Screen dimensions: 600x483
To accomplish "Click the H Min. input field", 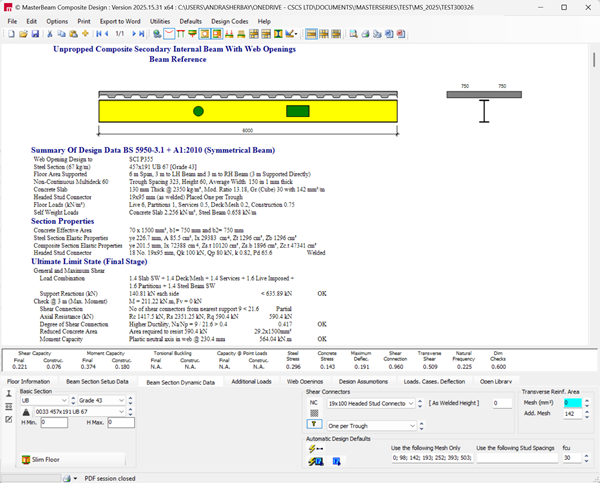I will tap(54, 423).
